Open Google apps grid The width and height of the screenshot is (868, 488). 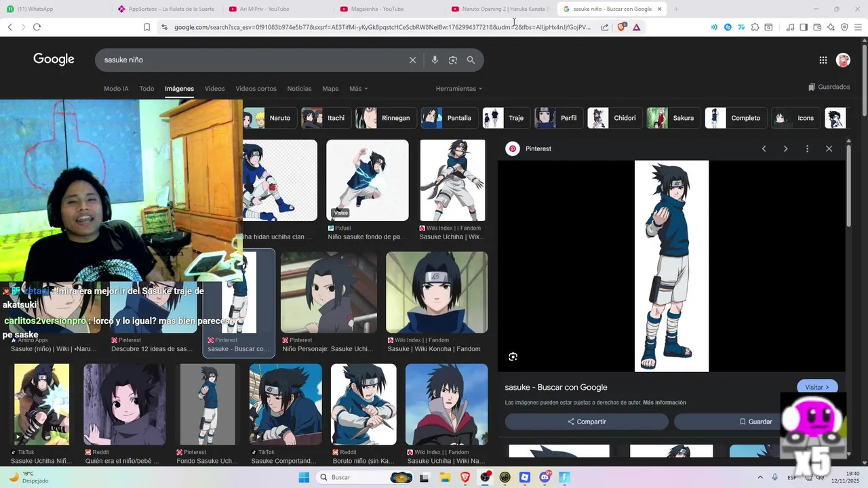click(x=823, y=60)
